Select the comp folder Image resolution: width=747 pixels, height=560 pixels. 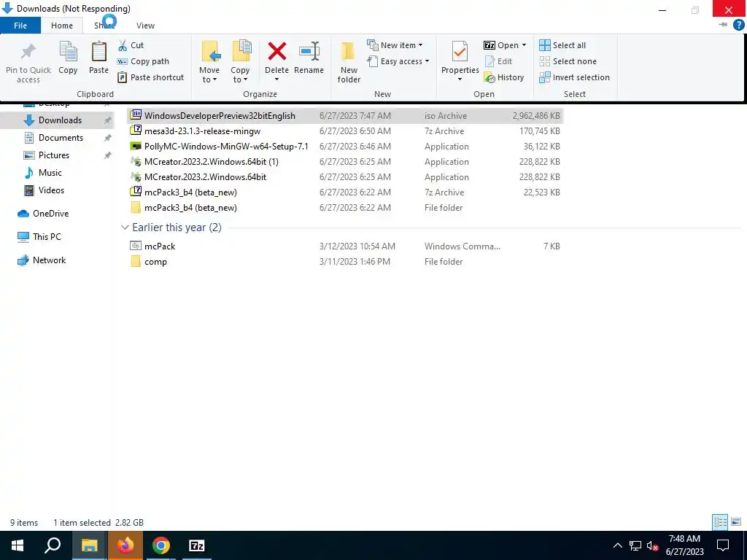pyautogui.click(x=345, y=262)
